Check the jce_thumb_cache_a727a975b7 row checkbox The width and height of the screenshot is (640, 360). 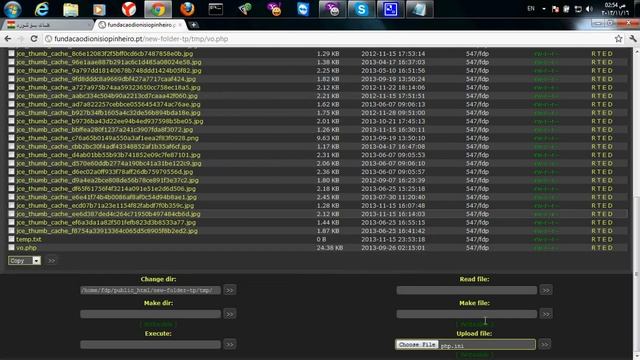(x=11, y=87)
